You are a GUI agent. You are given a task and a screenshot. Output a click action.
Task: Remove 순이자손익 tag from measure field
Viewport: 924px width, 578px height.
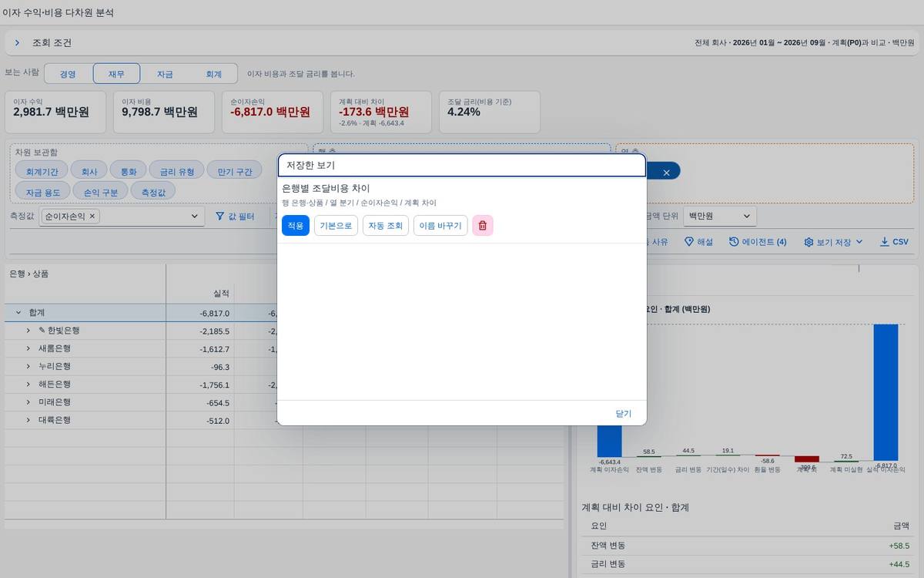92,217
